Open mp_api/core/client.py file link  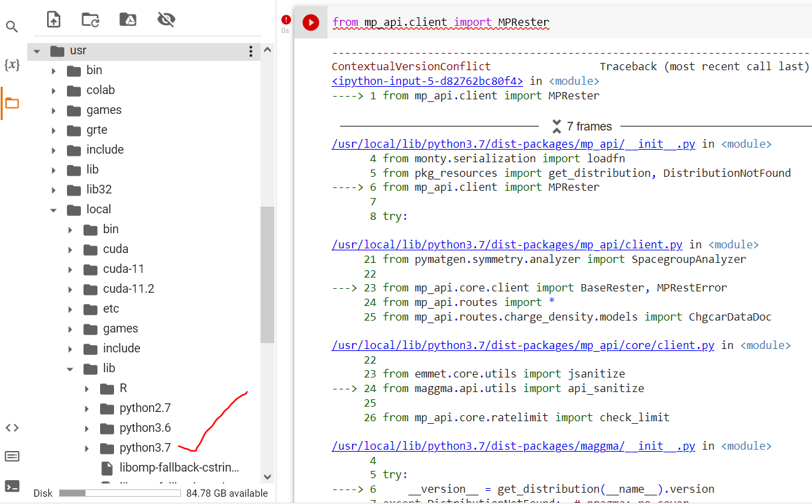[x=523, y=345]
